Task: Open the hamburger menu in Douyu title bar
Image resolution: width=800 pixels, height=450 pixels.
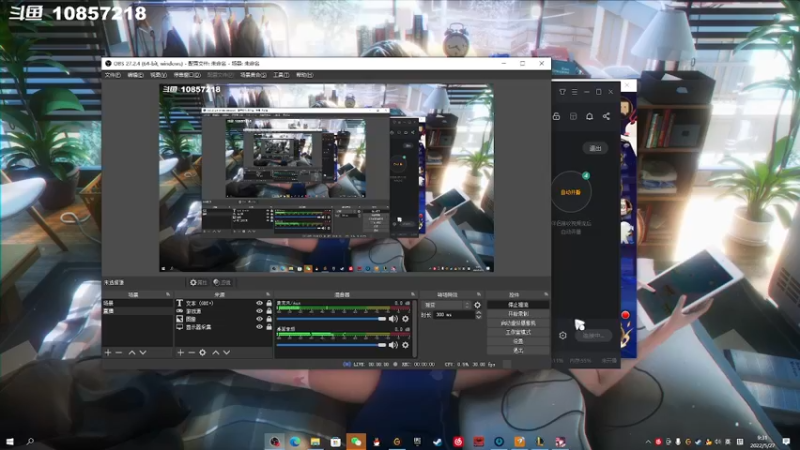Action: pyautogui.click(x=574, y=92)
